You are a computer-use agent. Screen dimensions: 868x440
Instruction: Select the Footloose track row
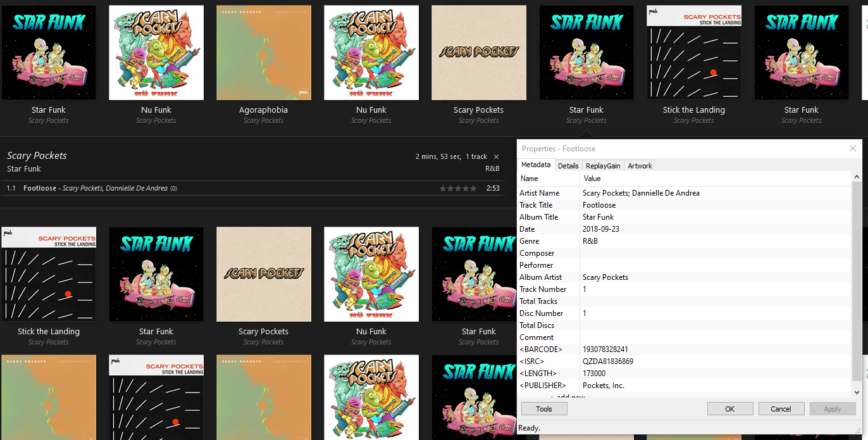pyautogui.click(x=253, y=188)
